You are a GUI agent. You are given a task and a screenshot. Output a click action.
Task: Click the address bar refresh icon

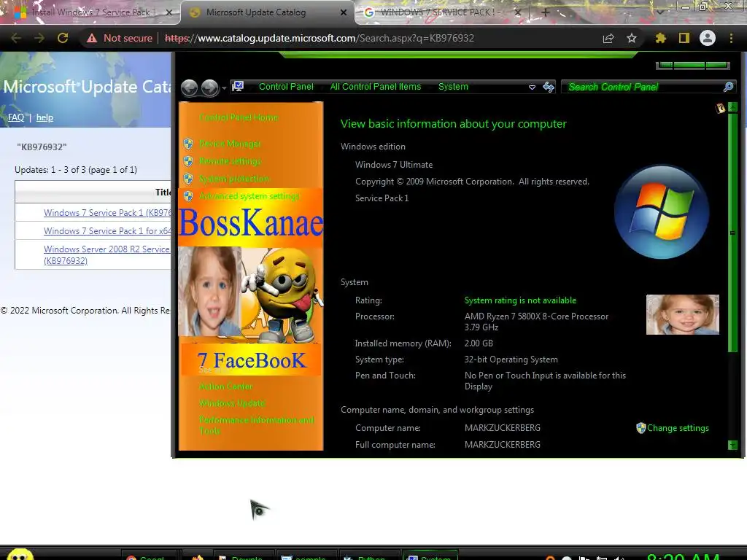coord(549,87)
